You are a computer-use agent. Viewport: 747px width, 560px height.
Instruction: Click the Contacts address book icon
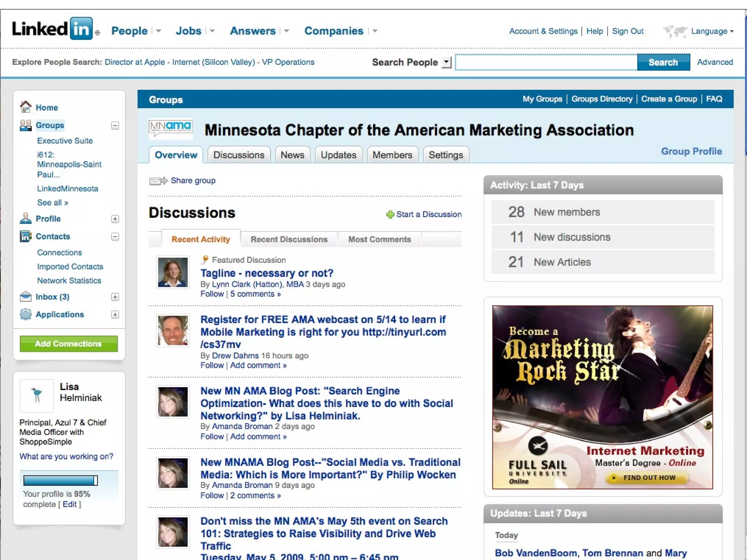(x=26, y=236)
